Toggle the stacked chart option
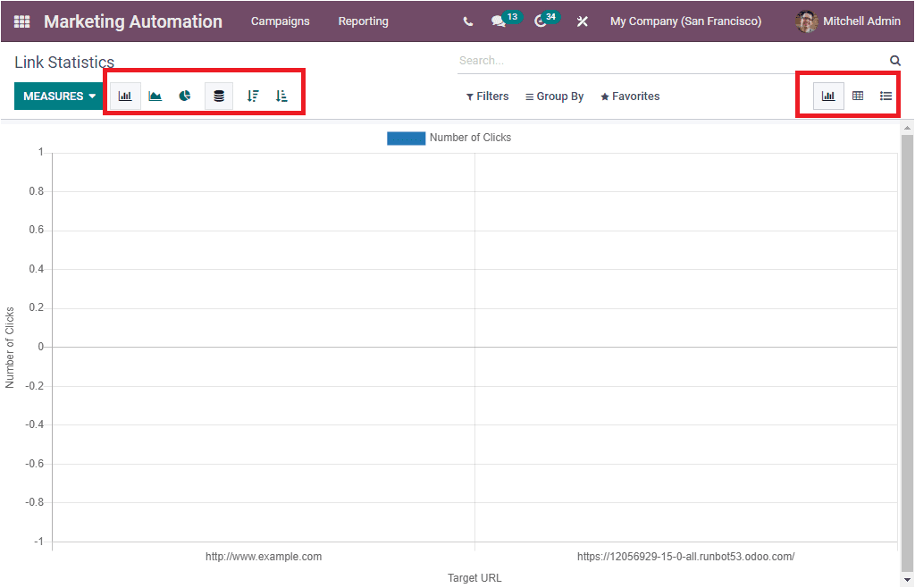915x588 pixels. tap(219, 96)
